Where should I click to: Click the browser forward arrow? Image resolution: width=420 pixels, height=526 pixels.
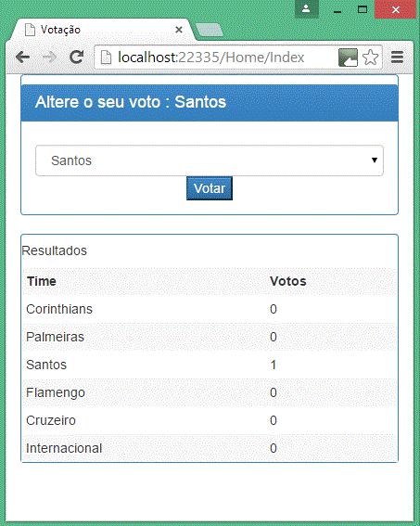(50, 58)
